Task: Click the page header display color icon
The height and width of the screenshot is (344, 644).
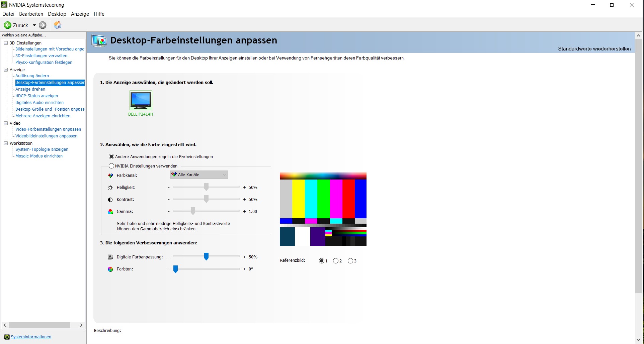Action: click(x=99, y=41)
